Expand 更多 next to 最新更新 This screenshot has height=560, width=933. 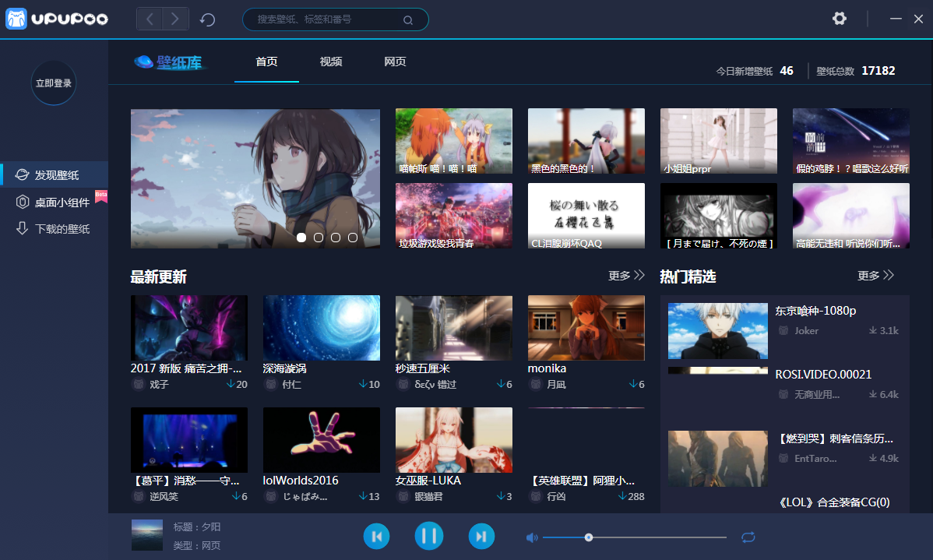coord(626,276)
